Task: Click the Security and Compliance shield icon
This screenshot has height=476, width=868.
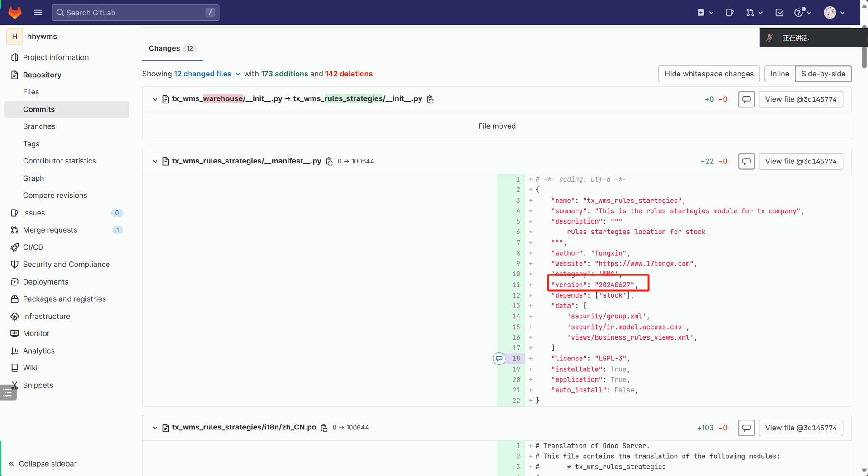Action: tap(14, 264)
